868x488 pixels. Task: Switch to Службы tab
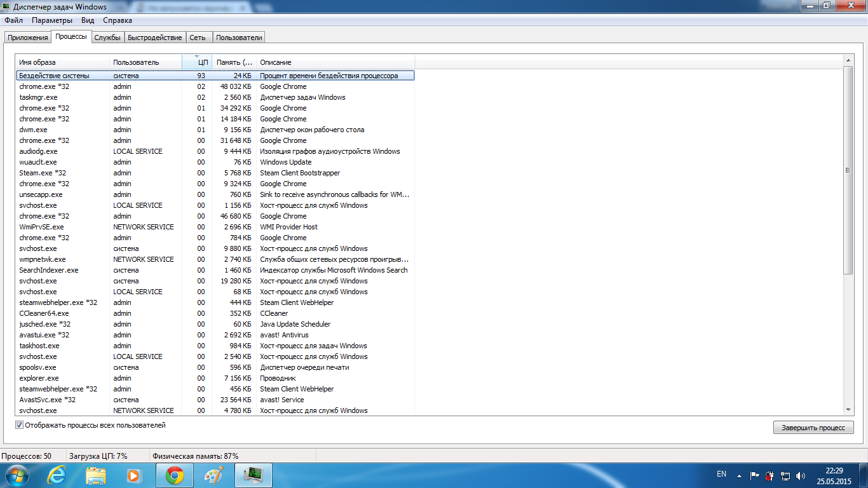click(x=107, y=37)
